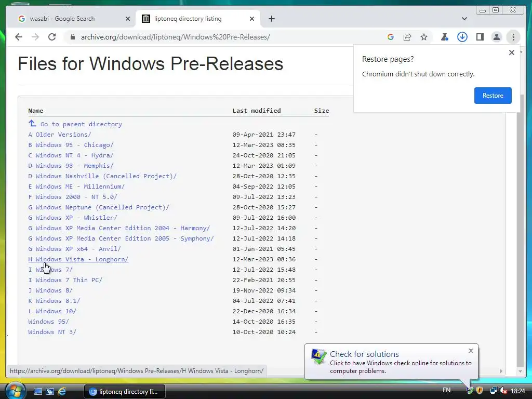
Task: Click the Google icon in address bar
Action: [391, 37]
